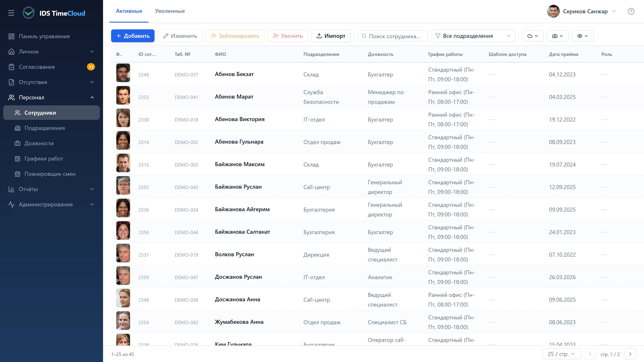The height and width of the screenshot is (362, 644).
Task: Click the Заблокировать button
Action: (235, 36)
